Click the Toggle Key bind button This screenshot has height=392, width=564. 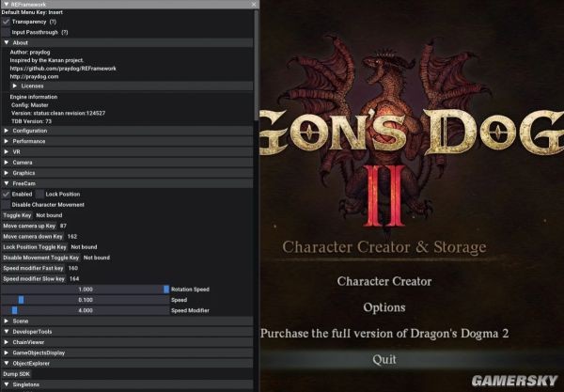tap(17, 215)
